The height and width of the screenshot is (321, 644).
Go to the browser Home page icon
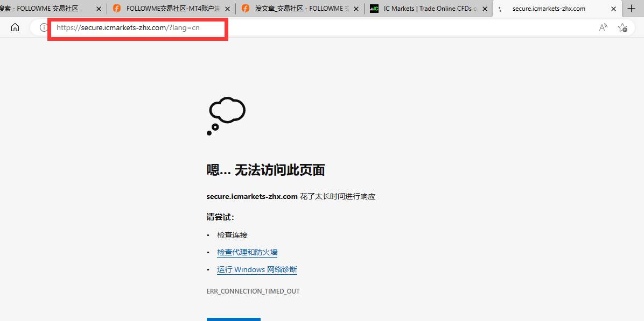click(15, 27)
